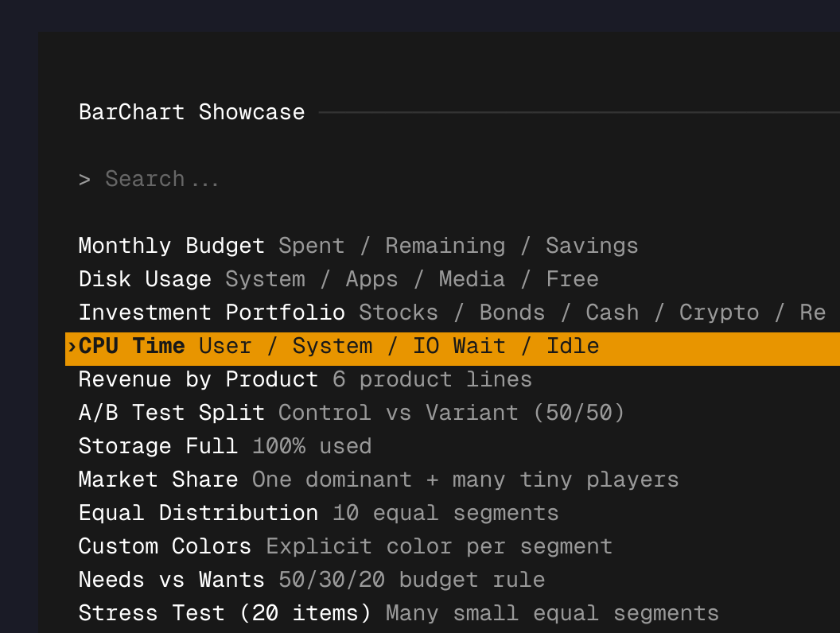Pick the A/B Test Split entry
840x633 pixels.
171,413
